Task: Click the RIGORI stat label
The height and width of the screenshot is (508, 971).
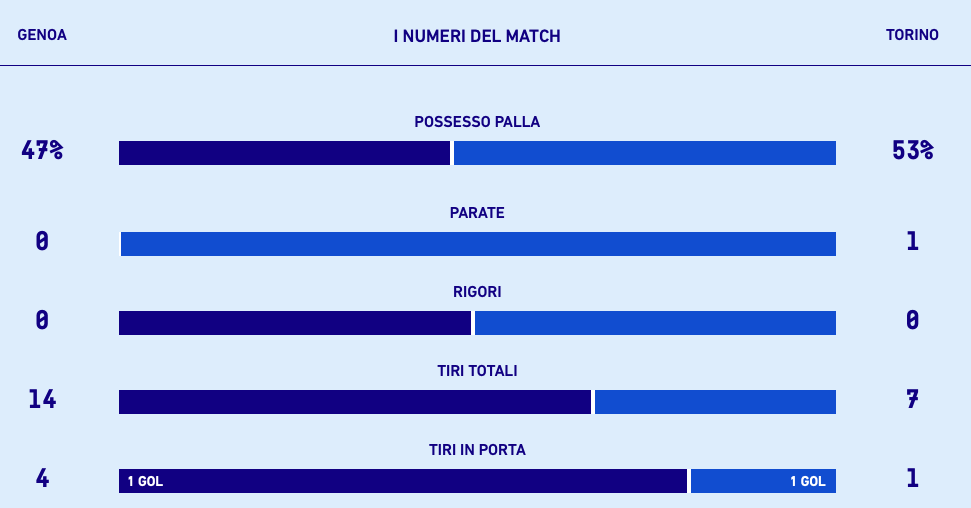Action: tap(477, 292)
